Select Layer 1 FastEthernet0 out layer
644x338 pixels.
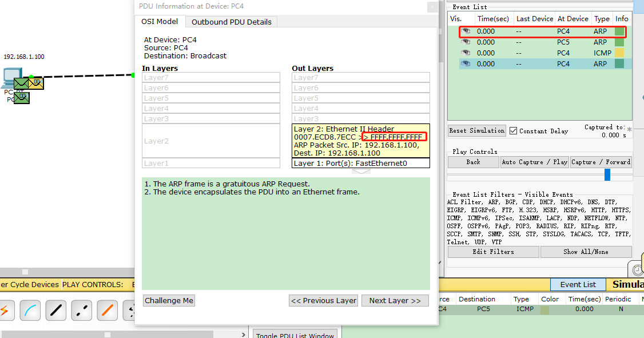pyautogui.click(x=360, y=163)
